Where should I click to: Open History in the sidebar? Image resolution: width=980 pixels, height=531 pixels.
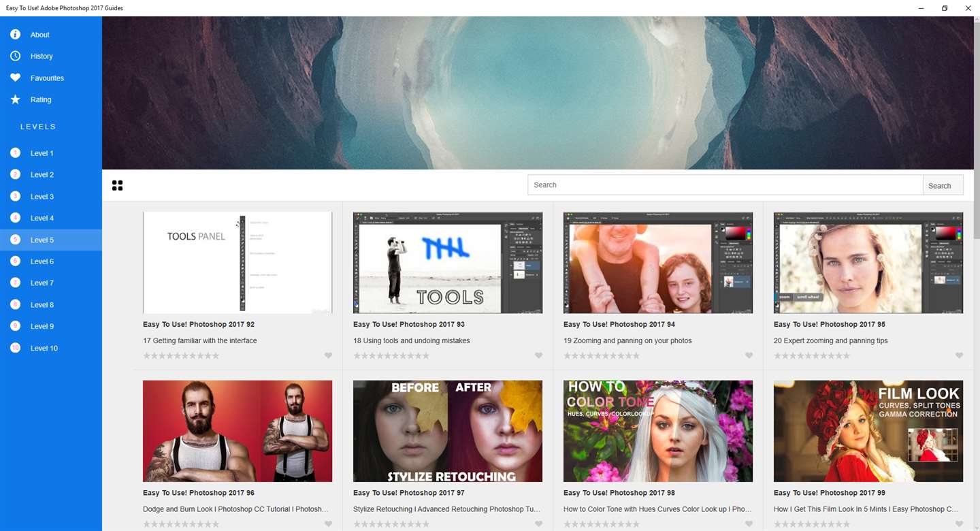51,56
